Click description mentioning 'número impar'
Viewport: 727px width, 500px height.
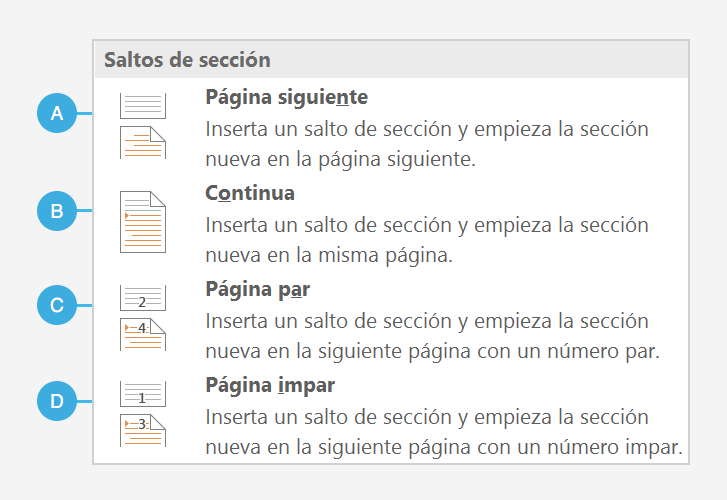pyautogui.click(x=444, y=447)
